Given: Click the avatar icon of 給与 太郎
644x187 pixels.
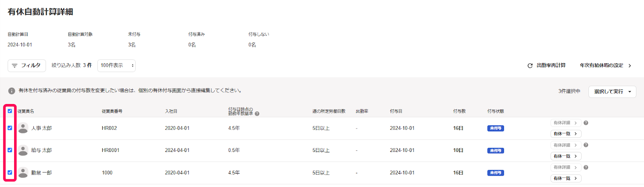Looking at the screenshot, I should point(23,150).
